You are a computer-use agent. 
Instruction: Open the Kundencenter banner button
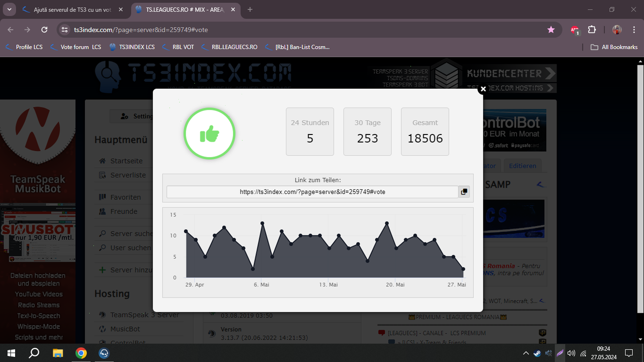[510, 74]
